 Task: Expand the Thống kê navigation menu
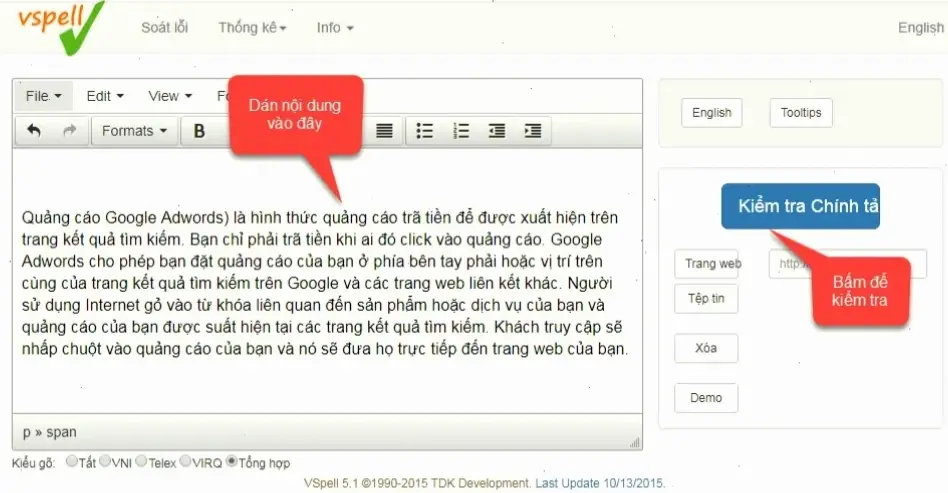click(252, 28)
